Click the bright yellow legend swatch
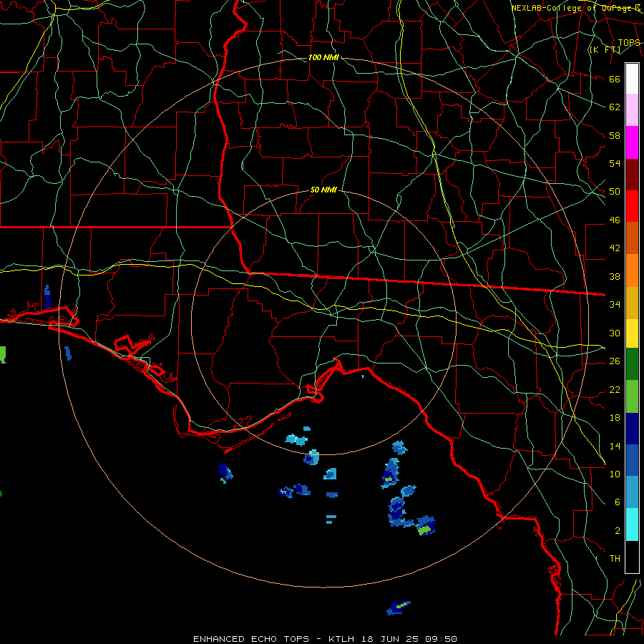The image size is (644, 644). [x=632, y=333]
